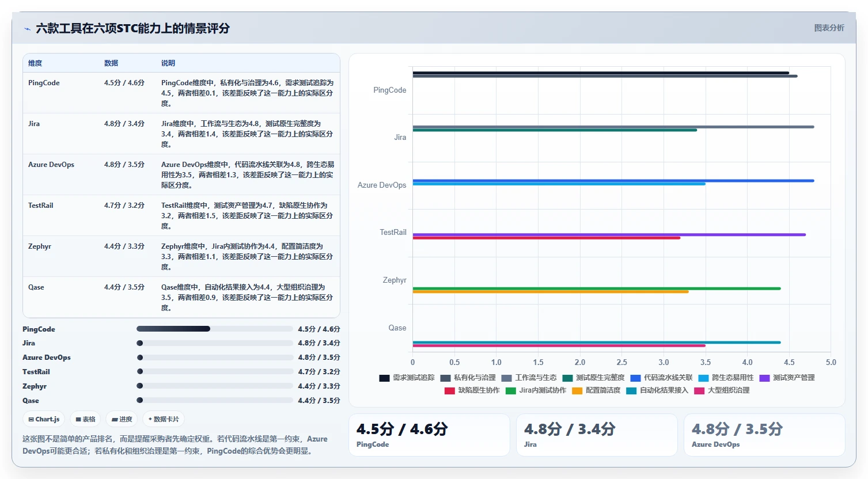Select the Jira table row name
Screen dimensions: 868x479
(34, 124)
